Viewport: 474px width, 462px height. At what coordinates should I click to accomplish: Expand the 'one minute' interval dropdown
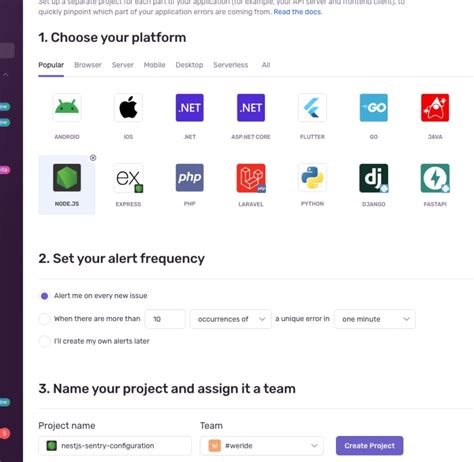click(x=375, y=319)
